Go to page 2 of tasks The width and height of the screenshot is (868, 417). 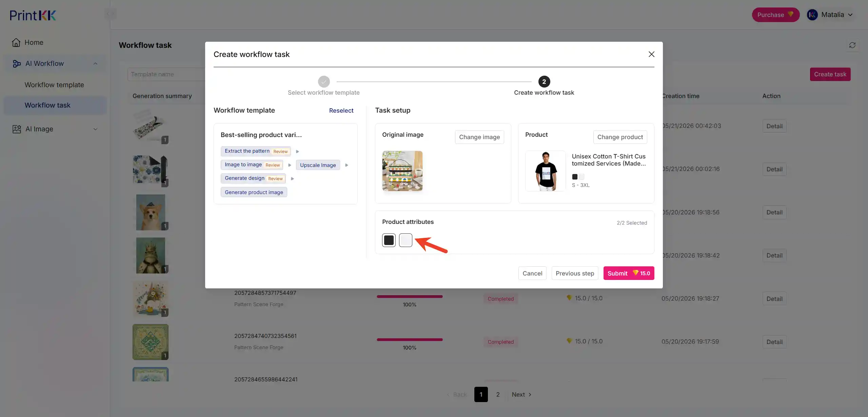pyautogui.click(x=498, y=395)
